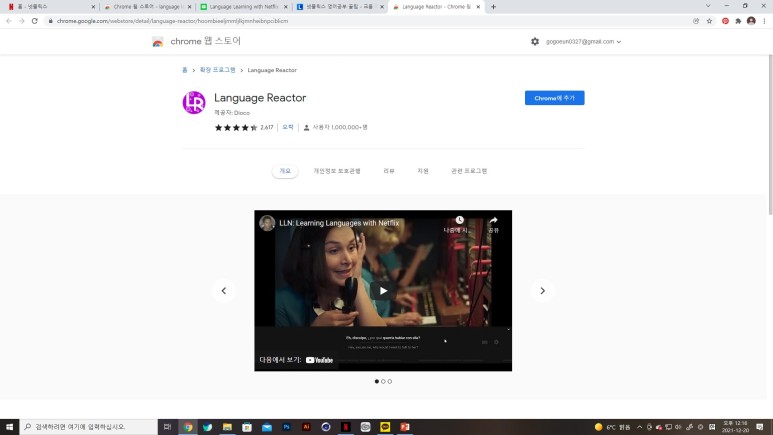
Task: Expand the gogoeun0327@gmail.com account dropdown
Action: click(583, 41)
